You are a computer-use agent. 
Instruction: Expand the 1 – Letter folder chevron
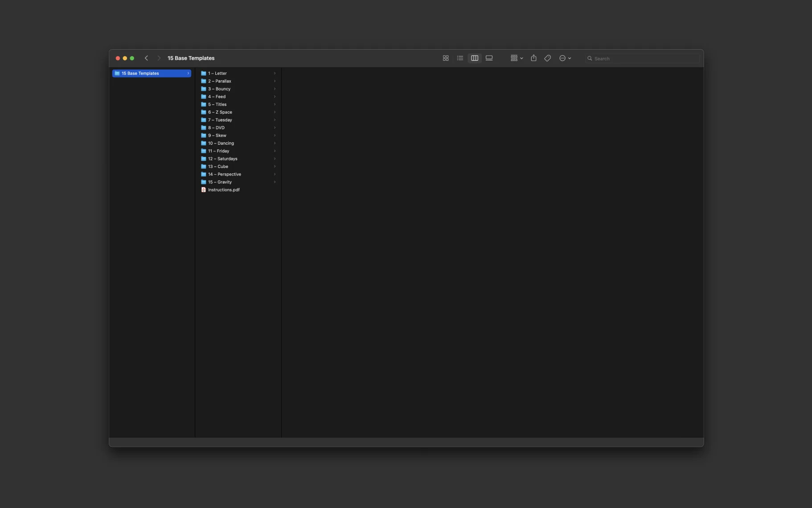point(275,74)
